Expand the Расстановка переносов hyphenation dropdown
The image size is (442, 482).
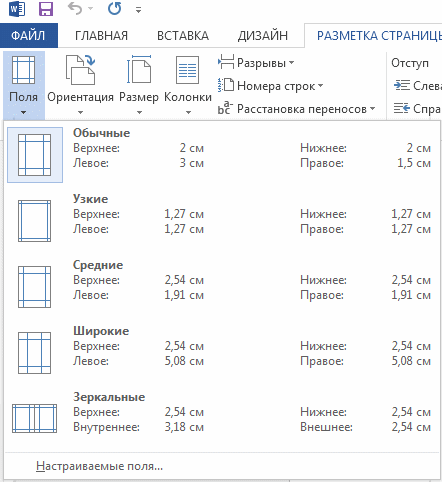click(296, 109)
